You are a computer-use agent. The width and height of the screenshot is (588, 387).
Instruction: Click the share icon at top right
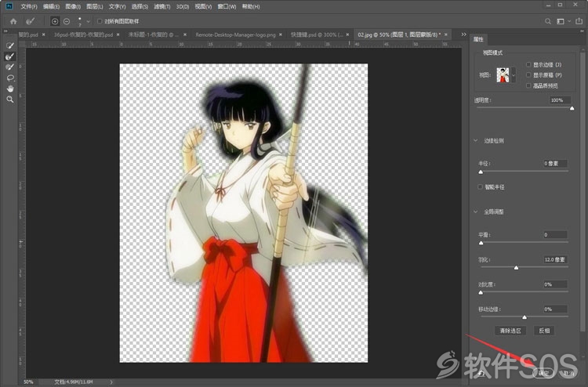pos(579,21)
